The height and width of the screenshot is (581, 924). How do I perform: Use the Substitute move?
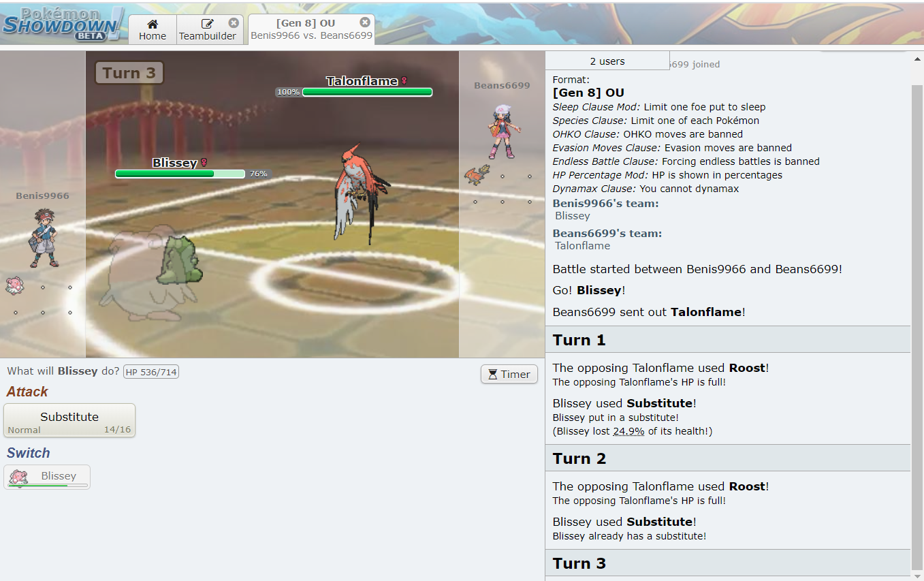(x=69, y=420)
